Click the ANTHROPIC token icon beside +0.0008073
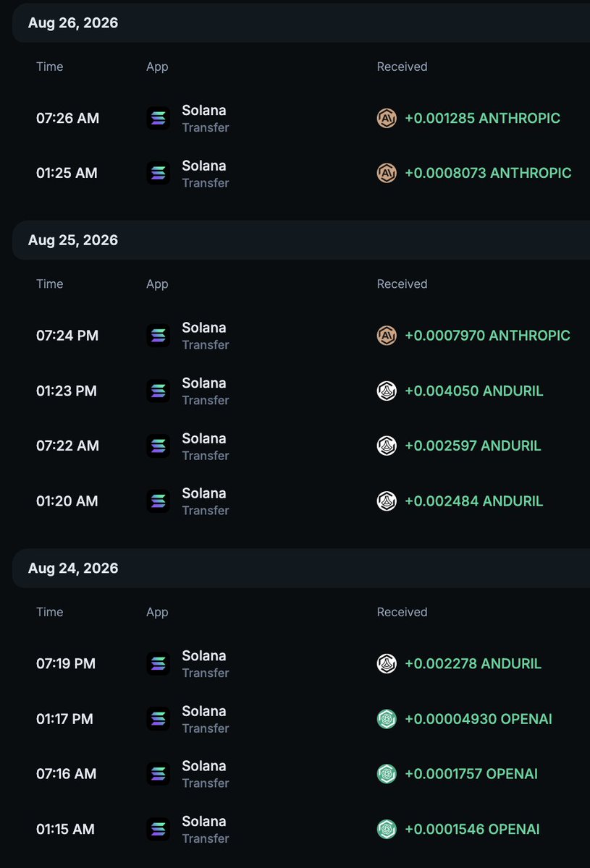Image resolution: width=590 pixels, height=868 pixels. [x=387, y=173]
